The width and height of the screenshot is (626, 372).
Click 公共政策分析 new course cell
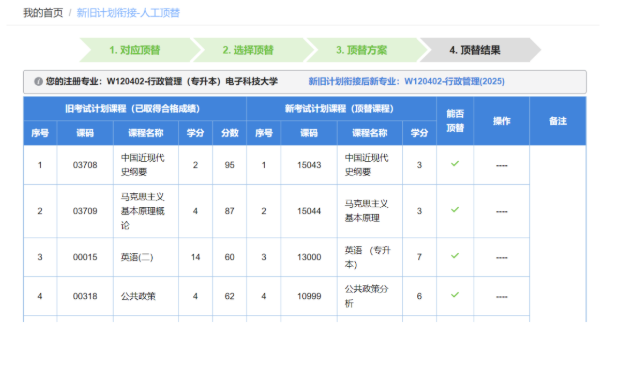(370, 296)
